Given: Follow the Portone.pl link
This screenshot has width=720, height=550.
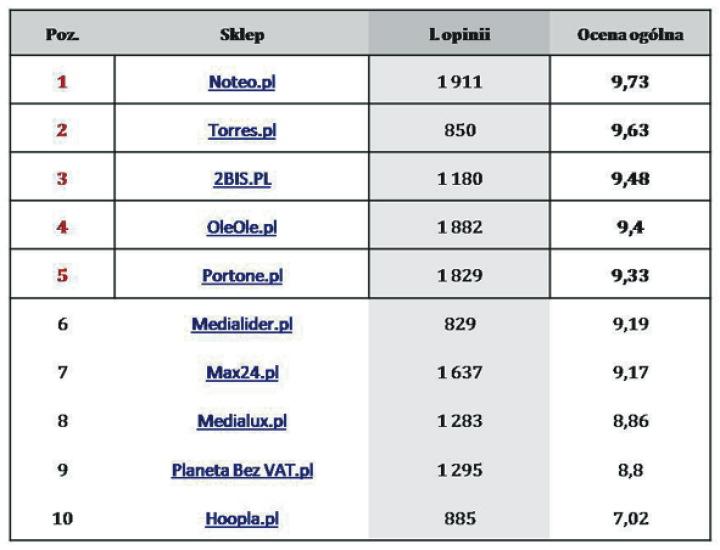Looking at the screenshot, I should (241, 277).
